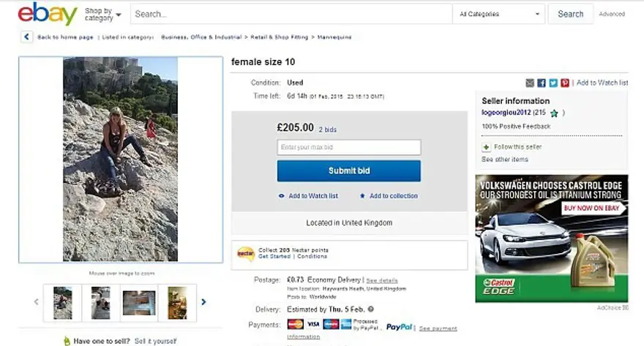644x346 pixels.
Task: Click the eBay logo
Action: (x=47, y=14)
